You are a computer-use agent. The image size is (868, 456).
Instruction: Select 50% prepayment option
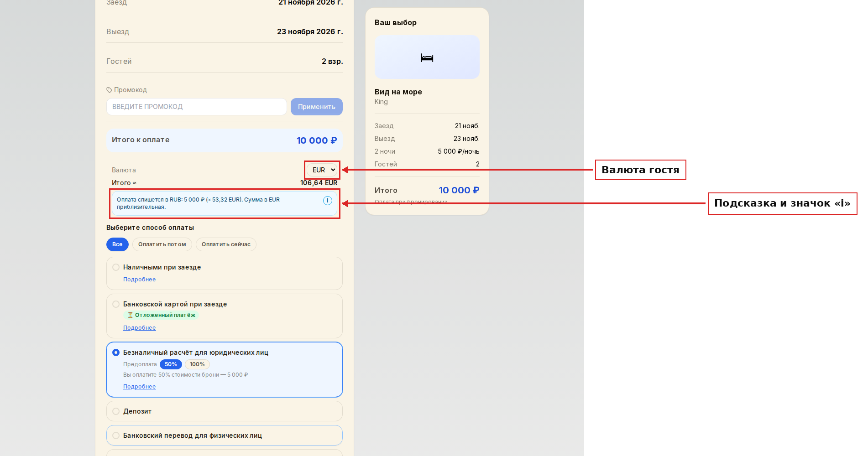[171, 364]
